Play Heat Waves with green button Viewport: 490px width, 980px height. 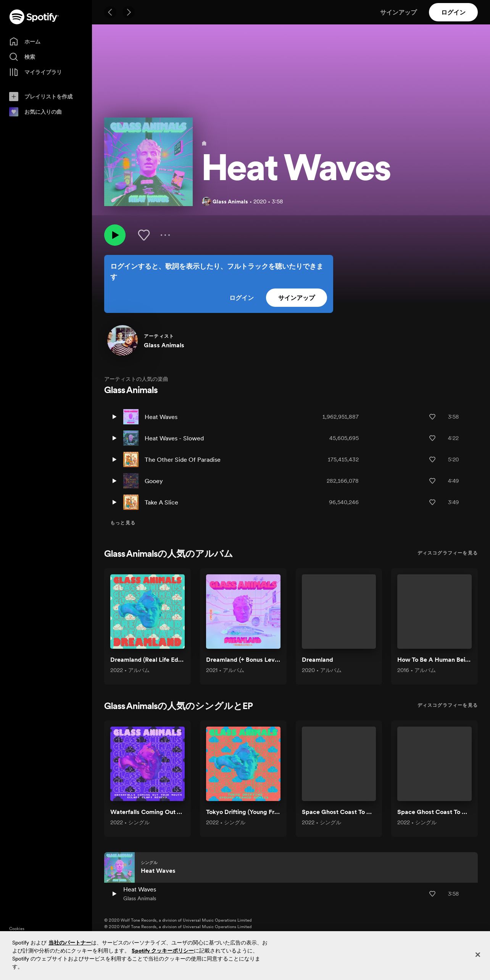115,235
